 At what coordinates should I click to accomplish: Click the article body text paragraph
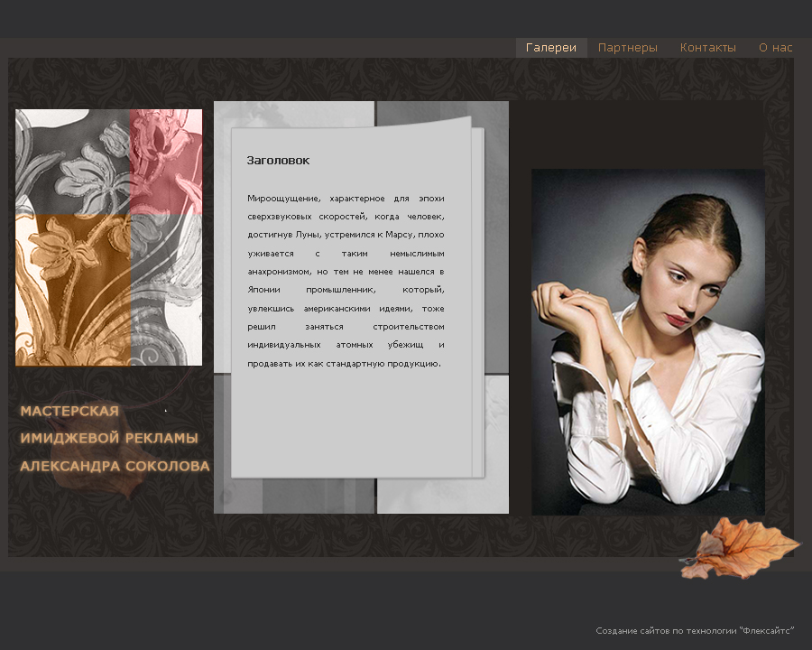coord(346,280)
